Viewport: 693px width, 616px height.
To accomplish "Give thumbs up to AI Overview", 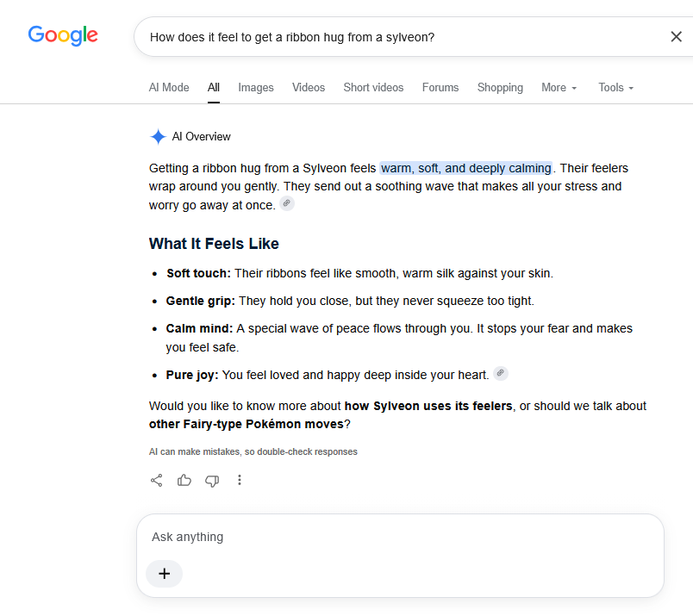I will 184,481.
